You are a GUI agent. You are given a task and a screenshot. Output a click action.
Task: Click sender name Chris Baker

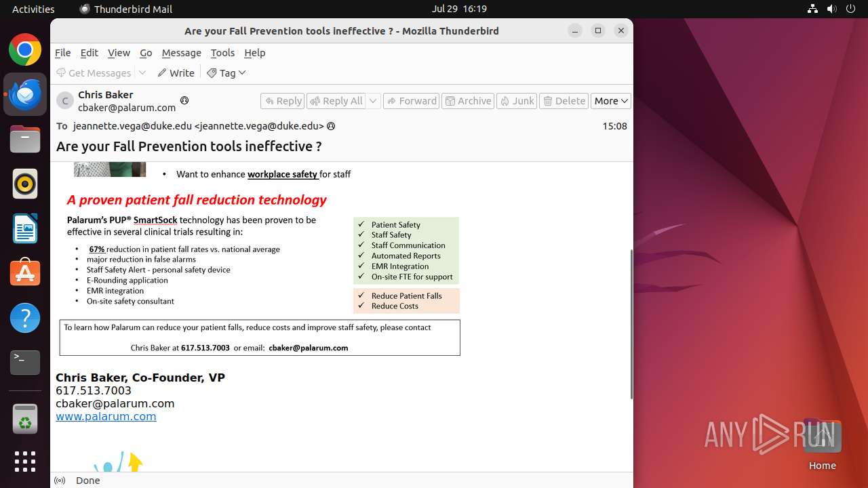coord(106,95)
